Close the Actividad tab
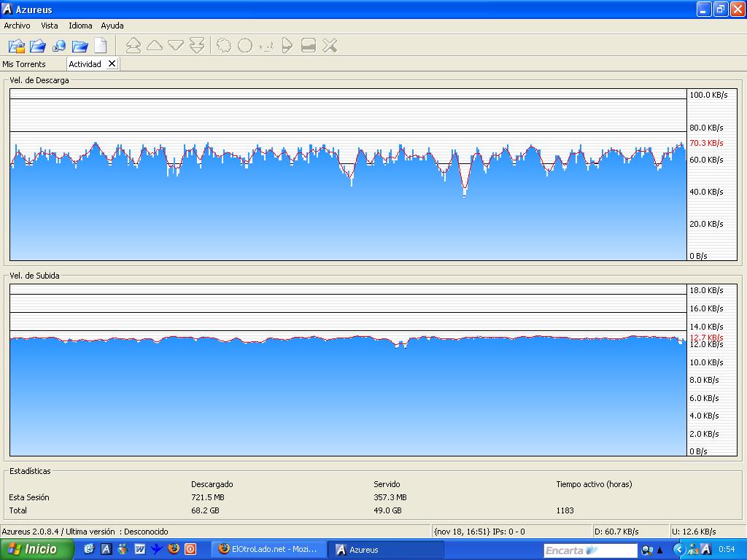The image size is (747, 560). point(112,63)
